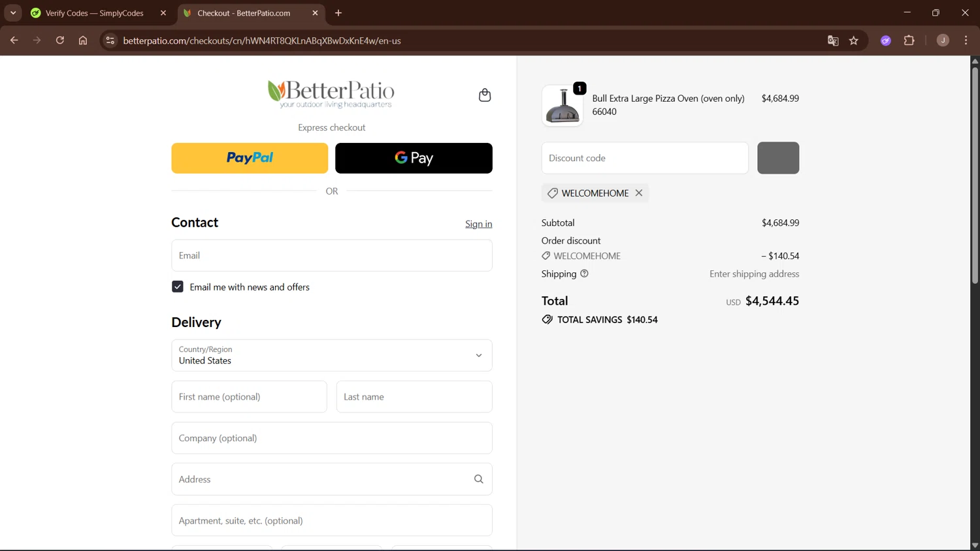Select the Checkout BetterPatio.com tab

point(252,13)
